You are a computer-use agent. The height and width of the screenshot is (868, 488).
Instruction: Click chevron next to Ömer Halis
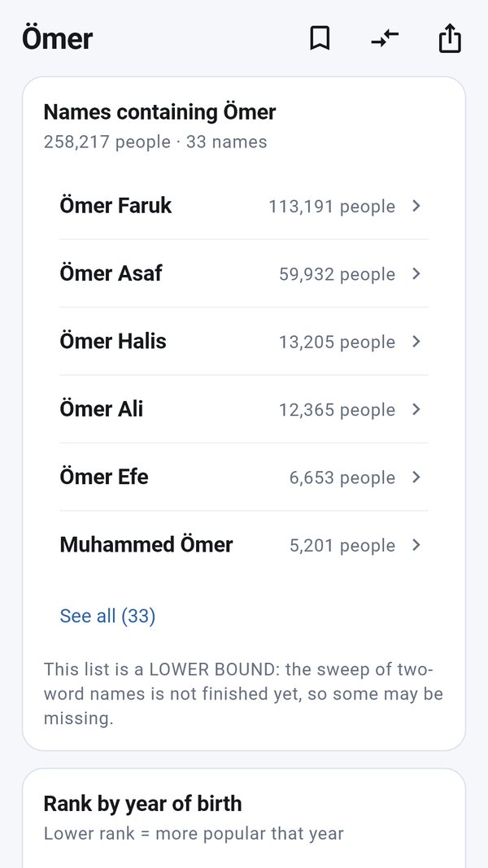pyautogui.click(x=416, y=342)
